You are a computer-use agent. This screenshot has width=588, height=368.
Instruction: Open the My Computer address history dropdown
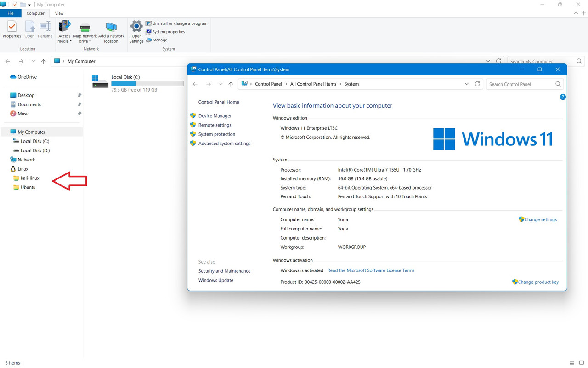[x=488, y=61]
